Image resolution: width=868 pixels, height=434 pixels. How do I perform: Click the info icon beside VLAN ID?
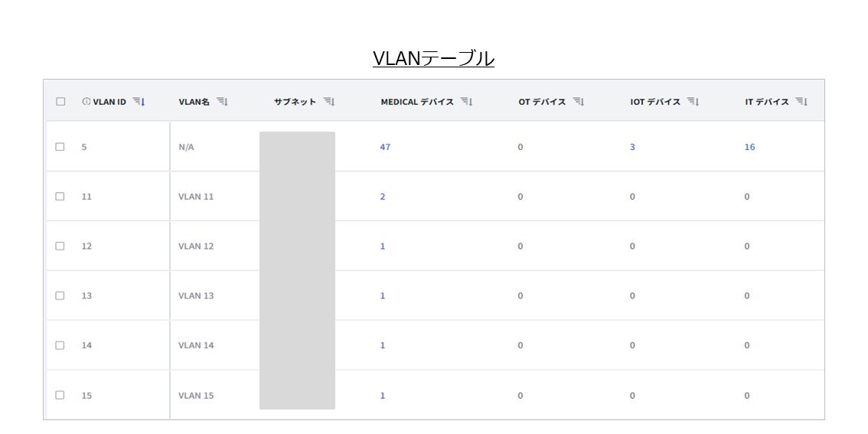86,102
